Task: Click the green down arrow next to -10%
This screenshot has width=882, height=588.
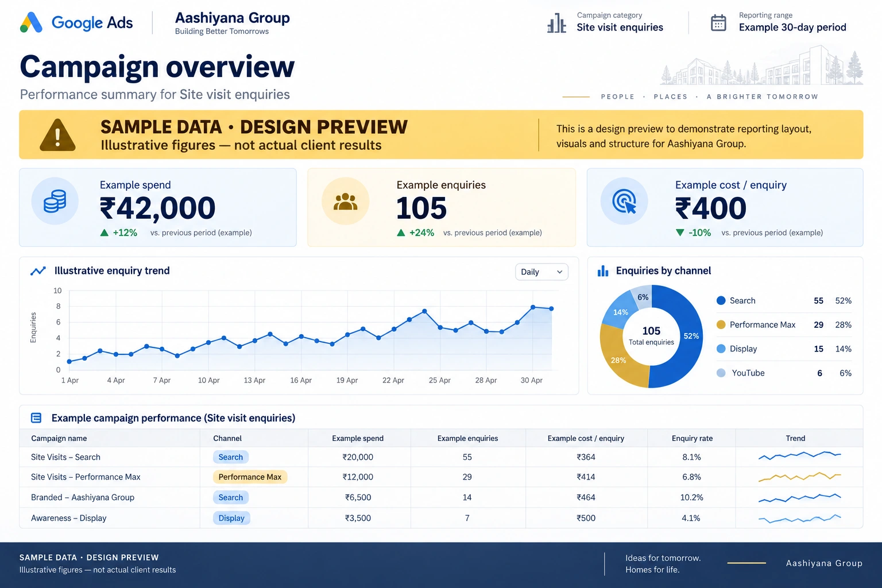Action: (680, 233)
